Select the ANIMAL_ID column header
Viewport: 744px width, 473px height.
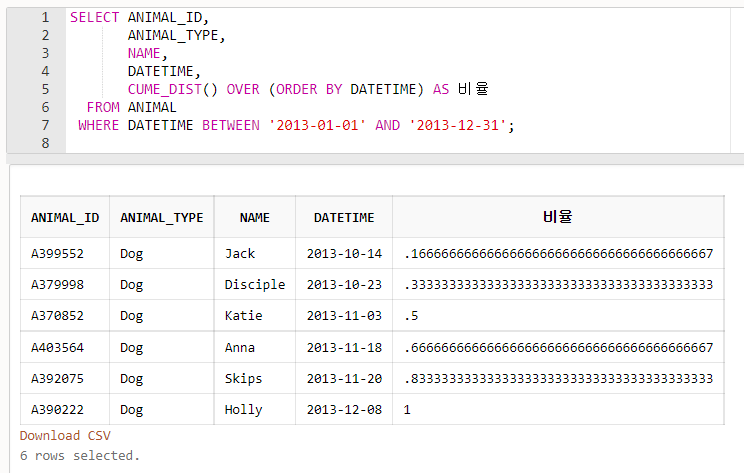click(x=65, y=218)
